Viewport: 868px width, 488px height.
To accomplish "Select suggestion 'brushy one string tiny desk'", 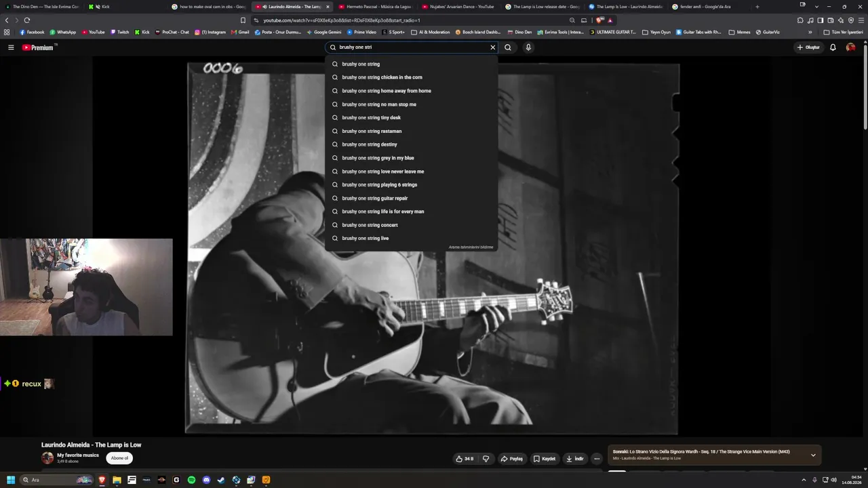I will pyautogui.click(x=411, y=118).
